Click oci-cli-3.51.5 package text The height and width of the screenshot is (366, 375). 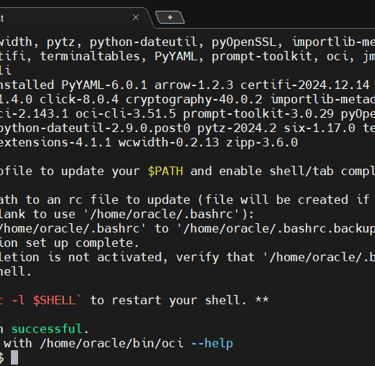tap(126, 114)
